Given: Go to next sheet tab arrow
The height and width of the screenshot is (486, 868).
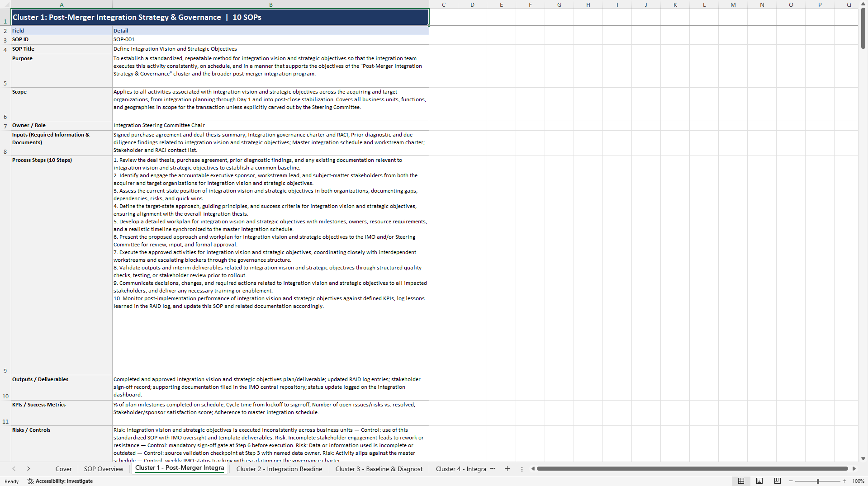Looking at the screenshot, I should pyautogui.click(x=28, y=469).
